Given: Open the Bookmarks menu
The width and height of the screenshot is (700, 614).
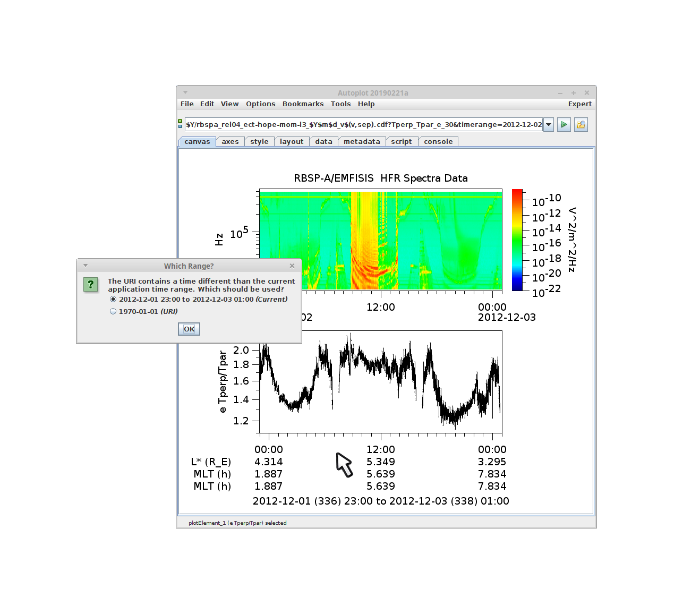Looking at the screenshot, I should pos(303,104).
